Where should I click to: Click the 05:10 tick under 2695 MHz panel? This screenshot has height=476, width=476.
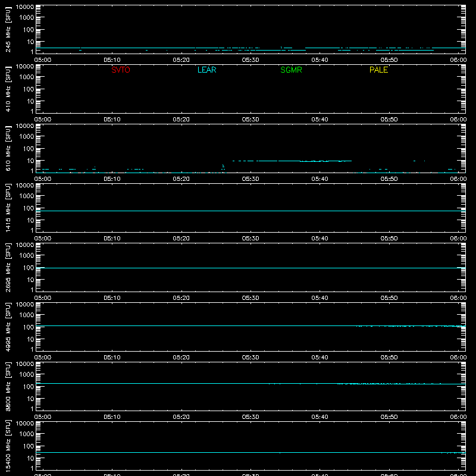(x=112, y=298)
